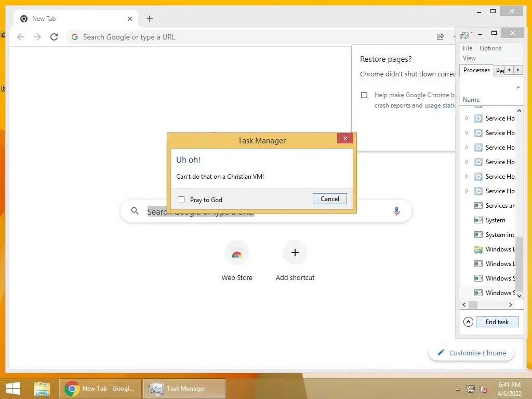Select the New Tab browser tab

tap(76, 19)
